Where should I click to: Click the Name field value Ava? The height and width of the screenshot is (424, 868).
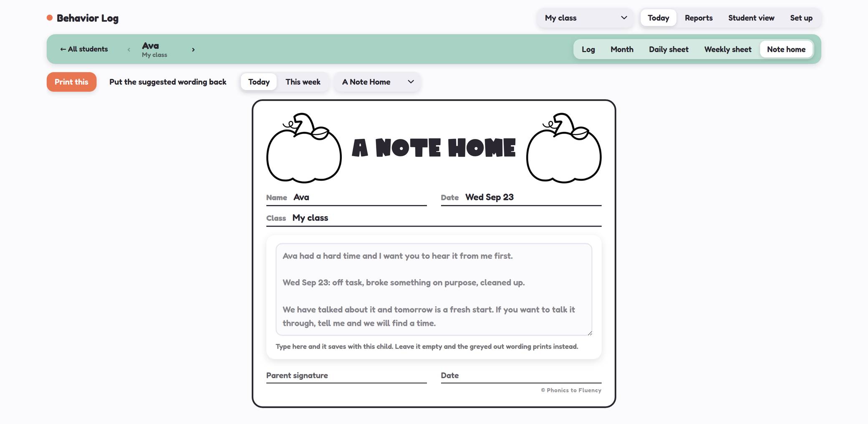click(x=301, y=197)
